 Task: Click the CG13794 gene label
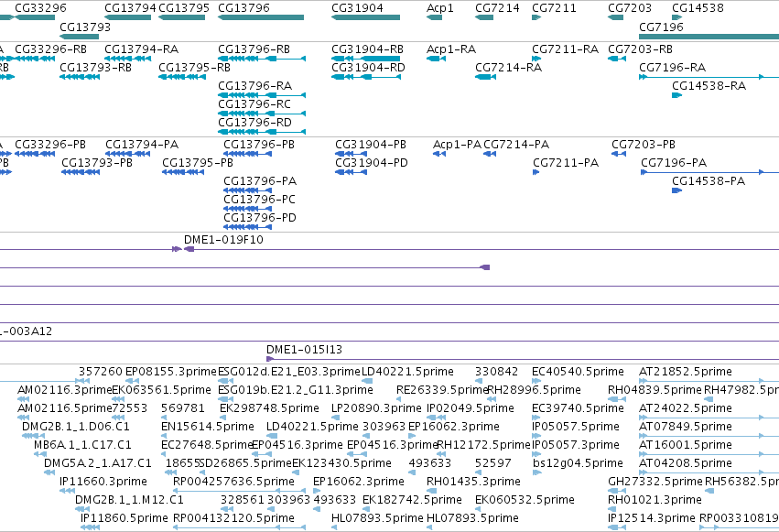[130, 8]
